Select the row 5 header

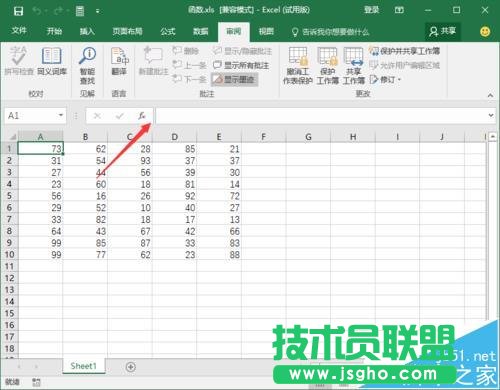[x=9, y=196]
